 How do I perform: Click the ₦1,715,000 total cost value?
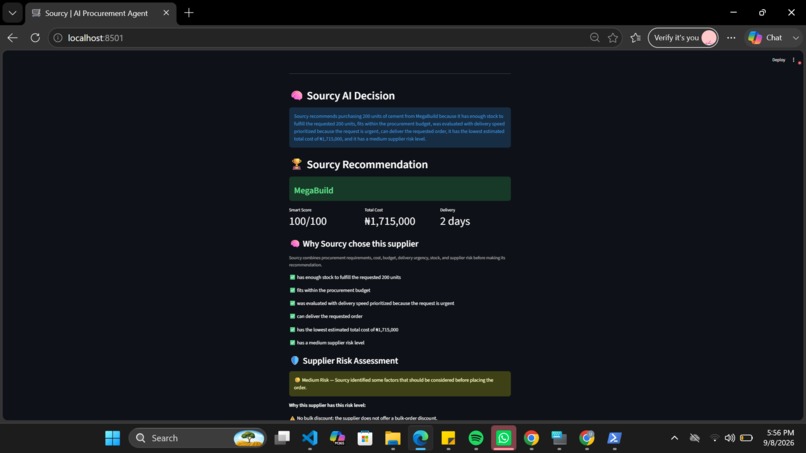390,221
